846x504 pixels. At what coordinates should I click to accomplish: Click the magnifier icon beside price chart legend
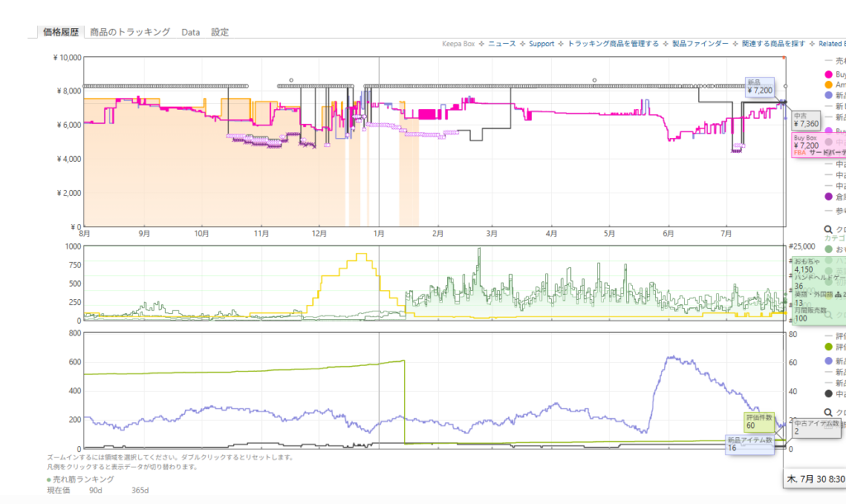(828, 230)
